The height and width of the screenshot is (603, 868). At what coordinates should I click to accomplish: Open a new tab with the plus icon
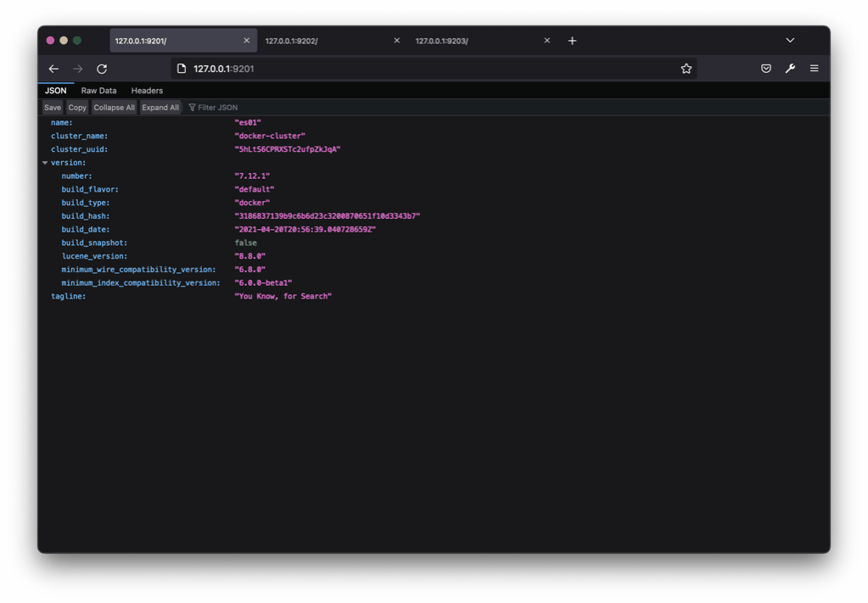pos(572,41)
